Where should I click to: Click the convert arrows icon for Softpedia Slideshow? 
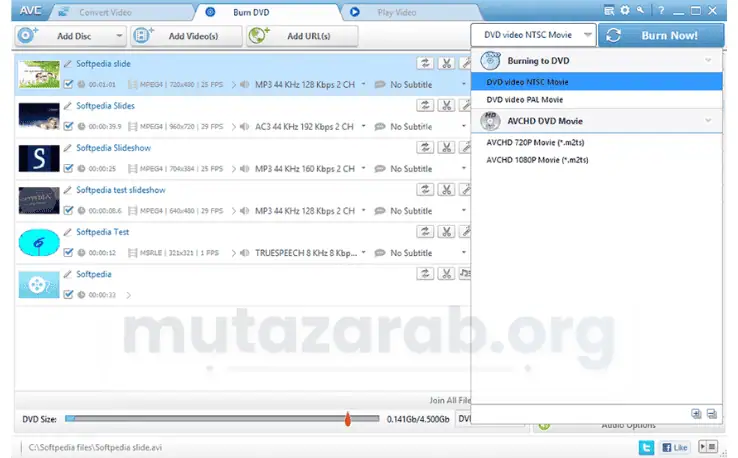425,147
